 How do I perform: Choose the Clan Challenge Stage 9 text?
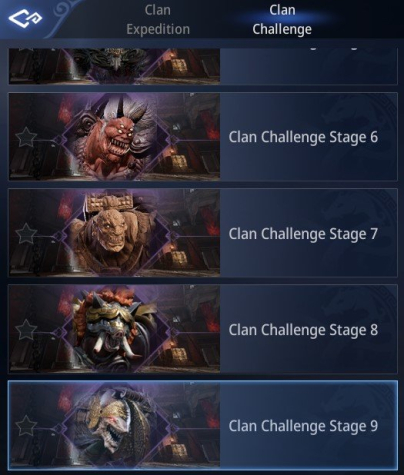coord(303,426)
